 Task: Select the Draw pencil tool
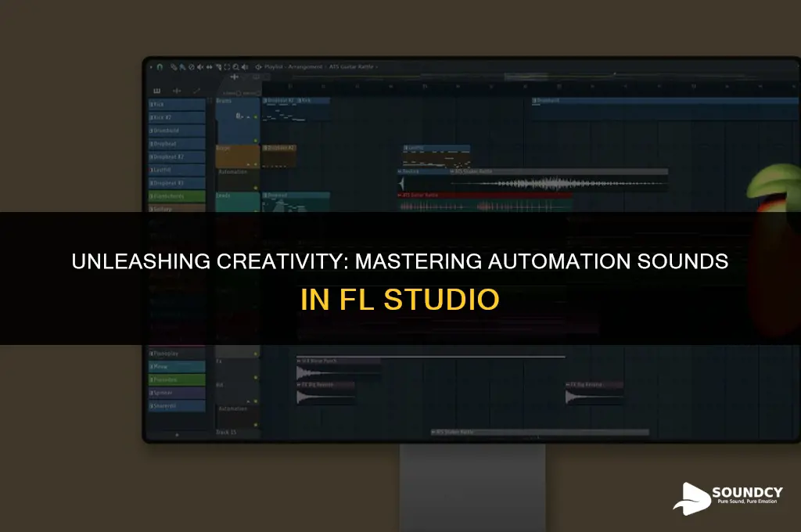point(174,67)
